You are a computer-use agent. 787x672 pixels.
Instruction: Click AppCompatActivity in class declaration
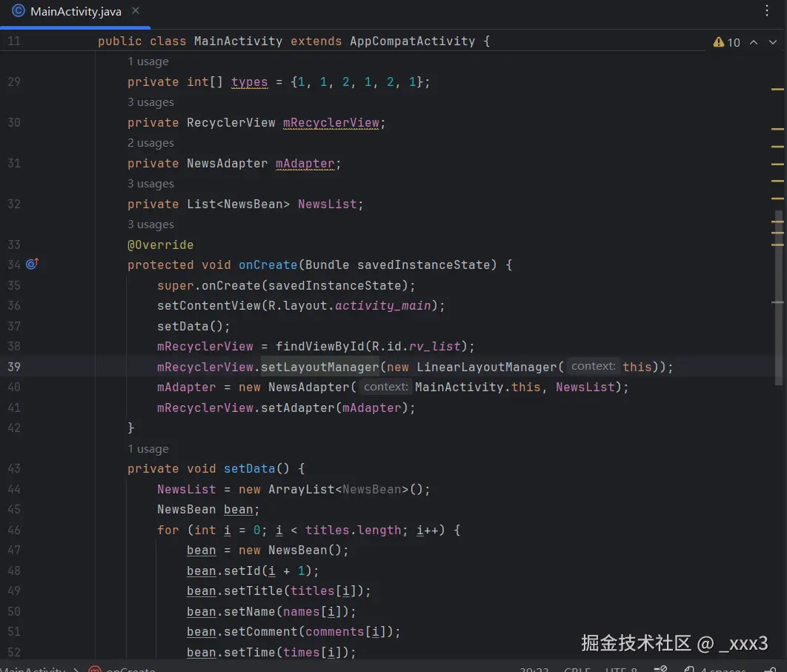[412, 41]
